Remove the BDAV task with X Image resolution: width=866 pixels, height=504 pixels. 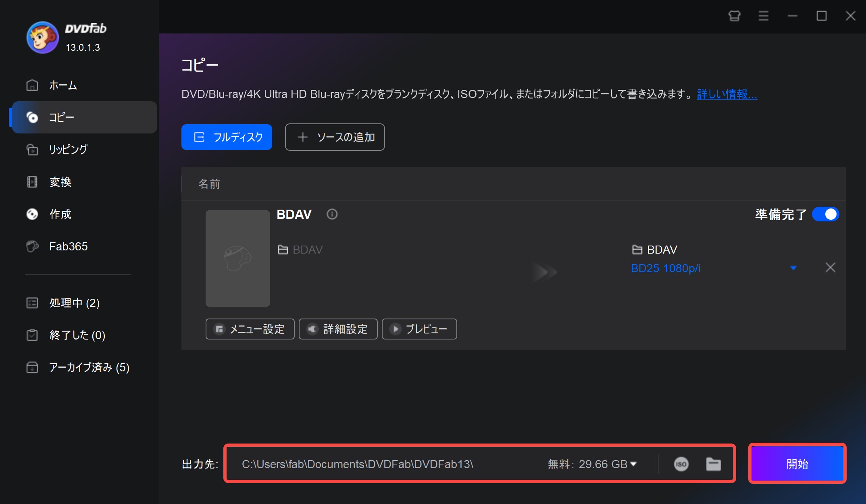(x=831, y=267)
